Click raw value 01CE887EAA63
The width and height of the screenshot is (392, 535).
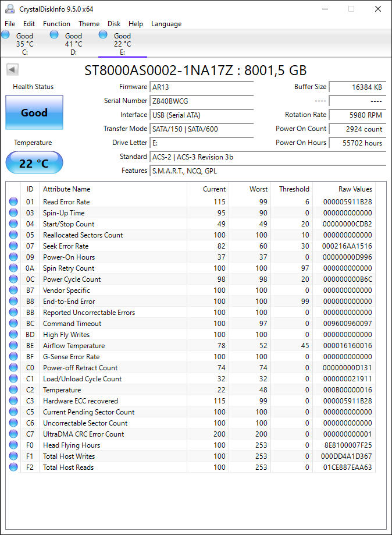coord(347,467)
